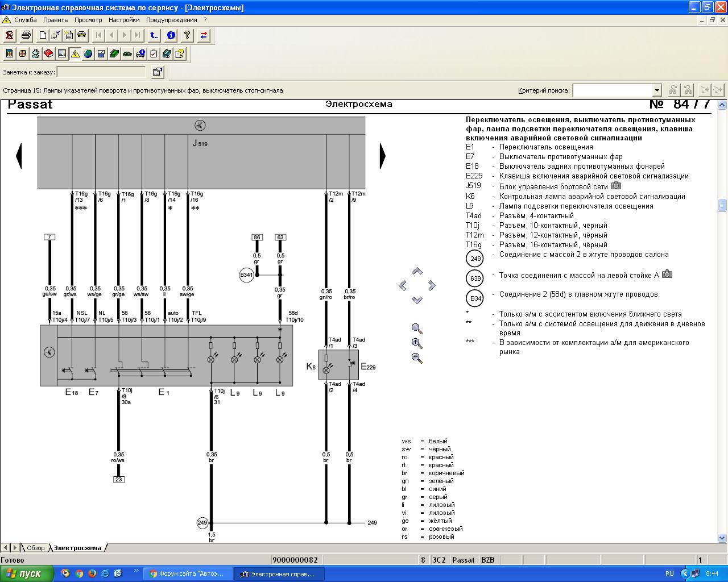This screenshot has width=728, height=582.
Task: Click the globe toolbar icon
Action: point(88,54)
